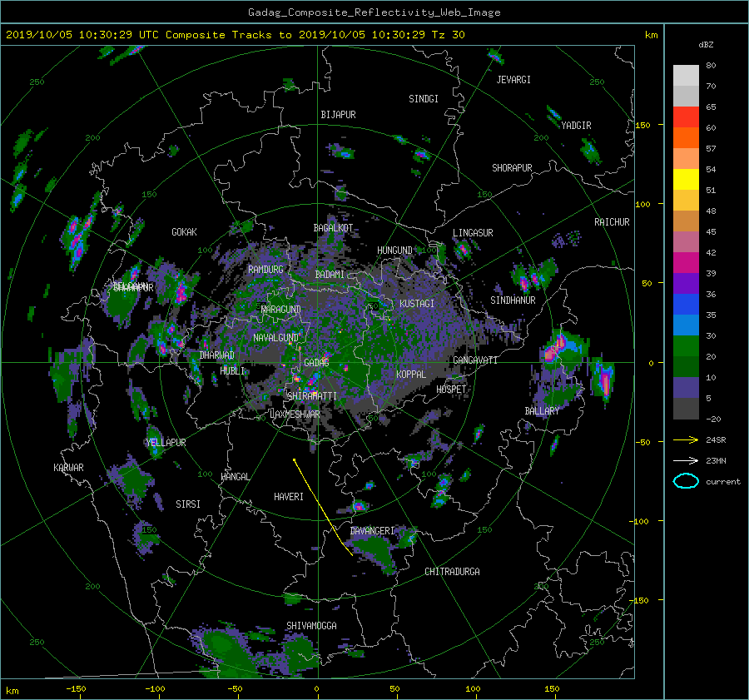749x700 pixels.
Task: Click the KARWAR city label
Action: (68, 468)
